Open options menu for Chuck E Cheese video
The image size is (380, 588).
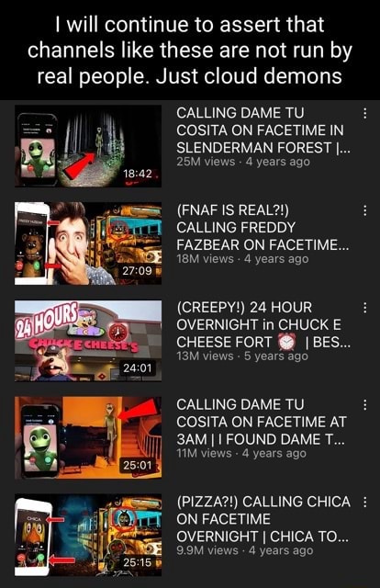tap(364, 308)
